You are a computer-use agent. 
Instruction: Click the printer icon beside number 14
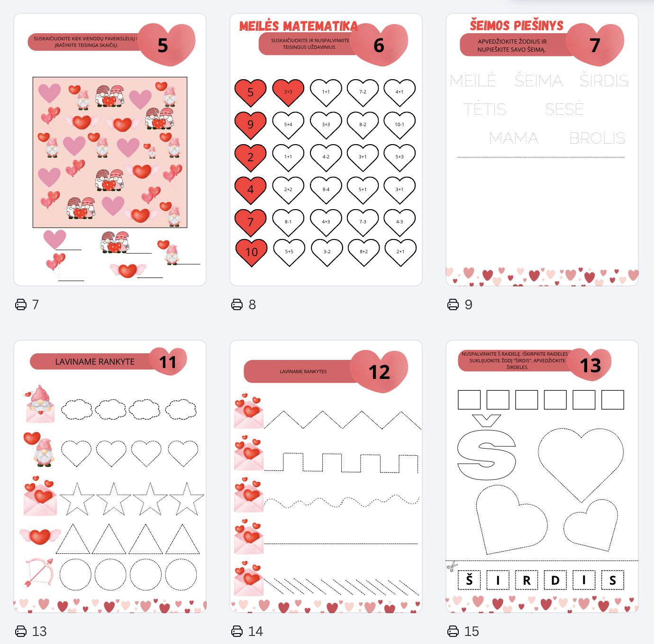(x=237, y=631)
